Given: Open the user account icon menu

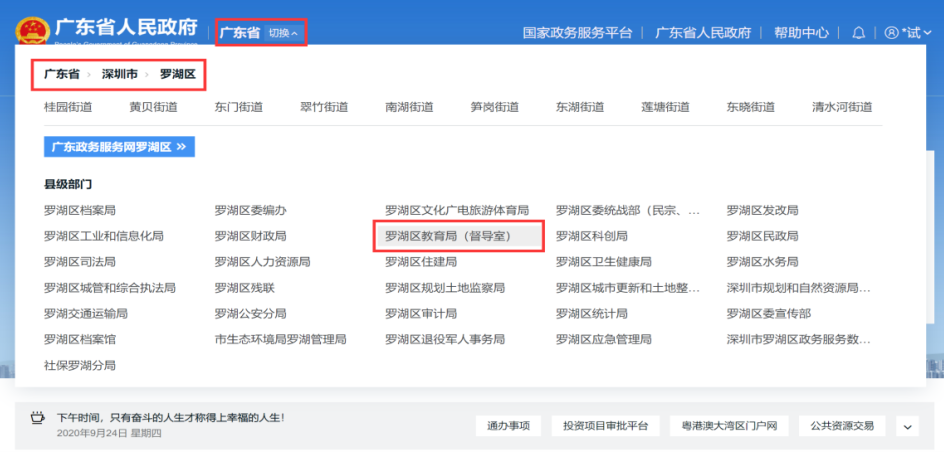Looking at the screenshot, I should [x=891, y=33].
